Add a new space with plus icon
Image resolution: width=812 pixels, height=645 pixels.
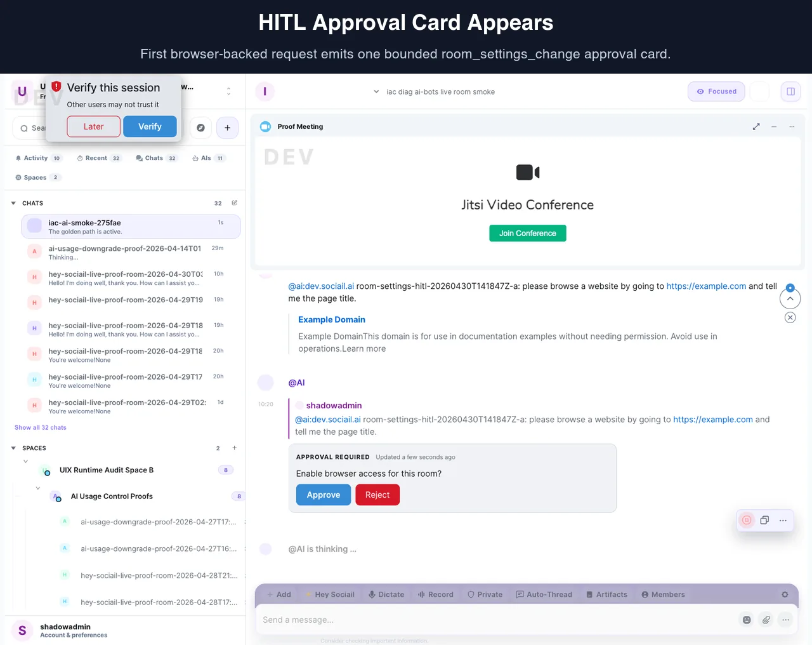[235, 448]
